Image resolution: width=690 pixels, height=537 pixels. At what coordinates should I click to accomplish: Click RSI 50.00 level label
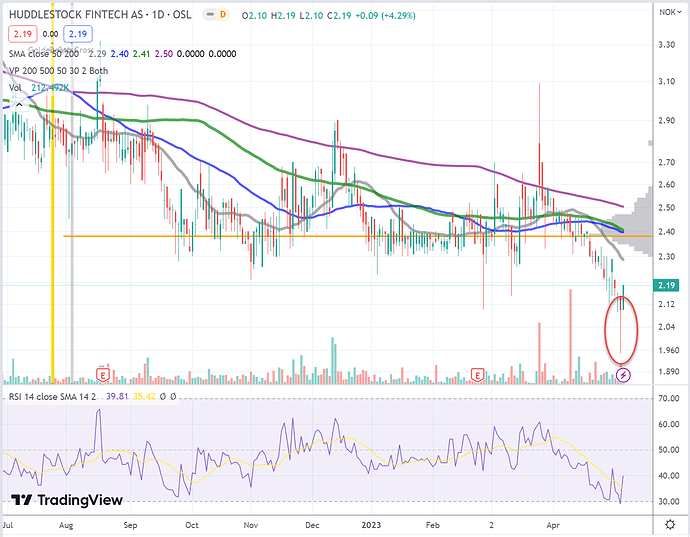(x=668, y=450)
